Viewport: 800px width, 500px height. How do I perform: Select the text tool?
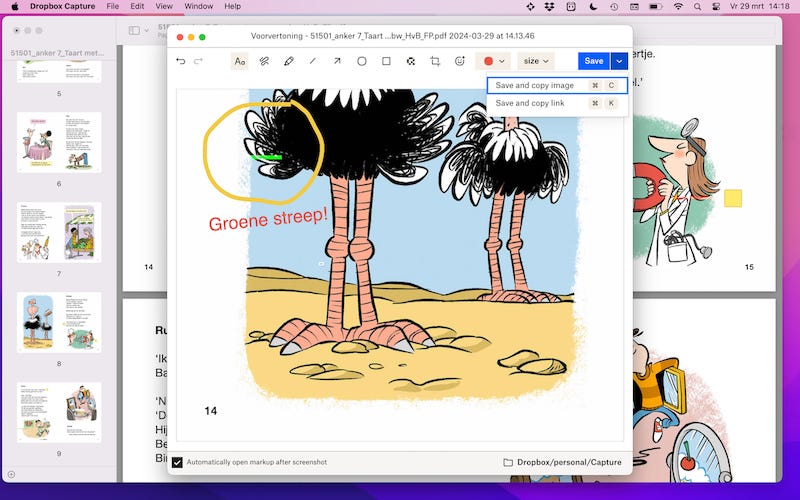(x=240, y=61)
